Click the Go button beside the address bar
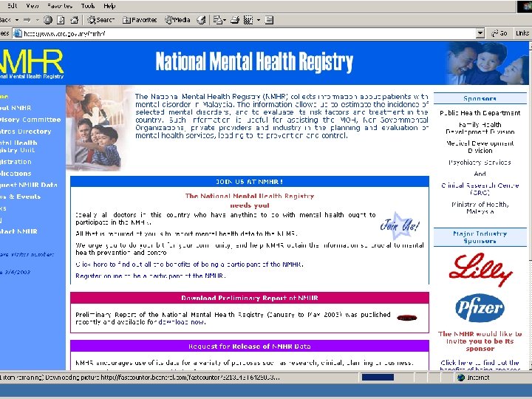This screenshot has width=532, height=399. click(x=499, y=33)
